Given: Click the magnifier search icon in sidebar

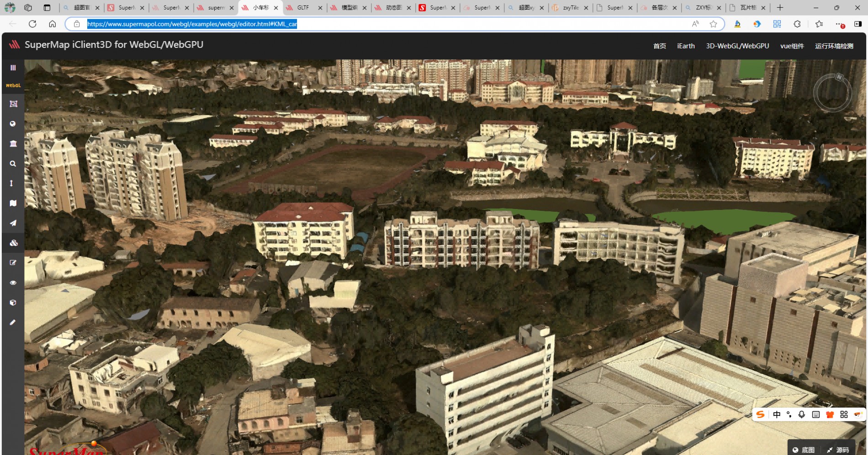Looking at the screenshot, I should click(x=13, y=163).
